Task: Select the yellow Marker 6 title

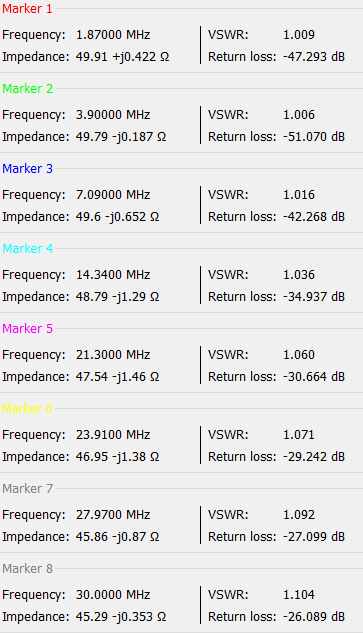Action: [27, 409]
